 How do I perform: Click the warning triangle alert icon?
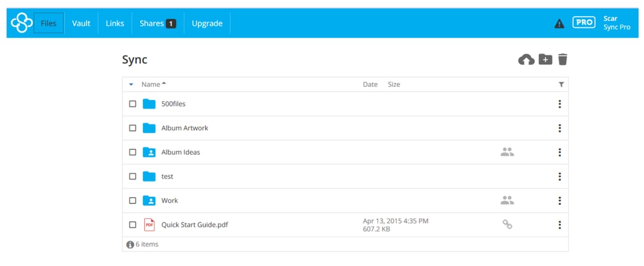[559, 23]
